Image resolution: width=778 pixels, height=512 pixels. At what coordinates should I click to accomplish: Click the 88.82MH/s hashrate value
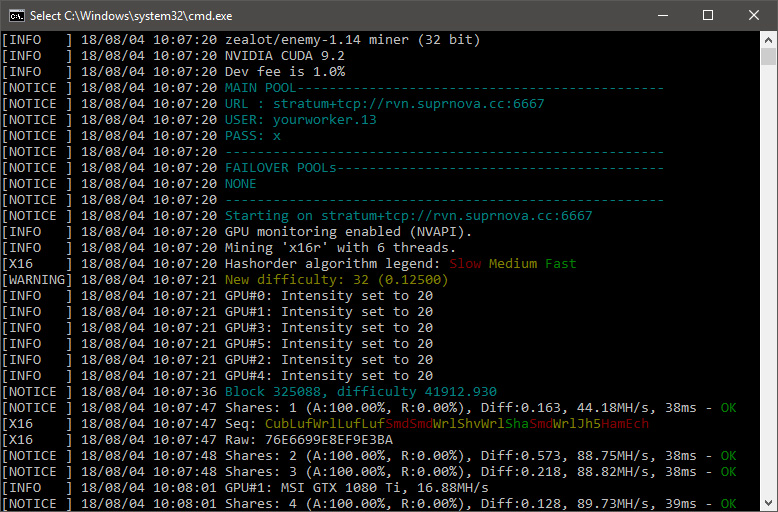coord(613,471)
